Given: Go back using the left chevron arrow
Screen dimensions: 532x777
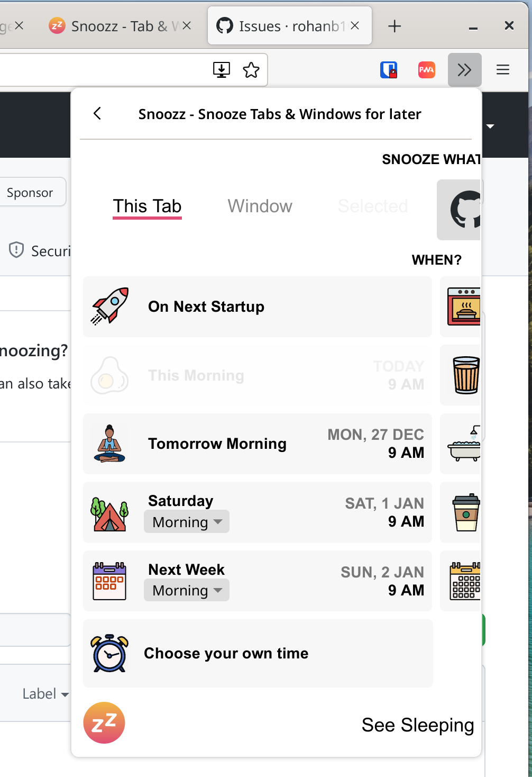Looking at the screenshot, I should (97, 113).
